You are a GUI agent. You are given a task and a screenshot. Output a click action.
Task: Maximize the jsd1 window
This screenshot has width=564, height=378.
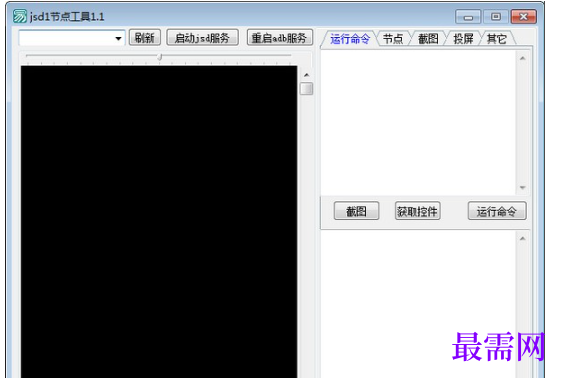(x=496, y=17)
